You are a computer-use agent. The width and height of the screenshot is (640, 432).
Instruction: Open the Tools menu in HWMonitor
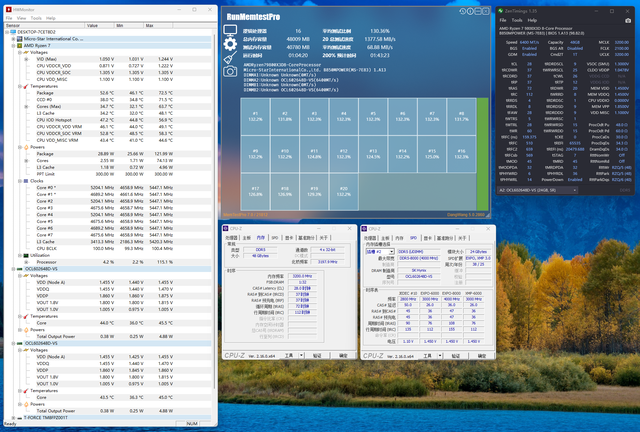pyautogui.click(x=37, y=17)
